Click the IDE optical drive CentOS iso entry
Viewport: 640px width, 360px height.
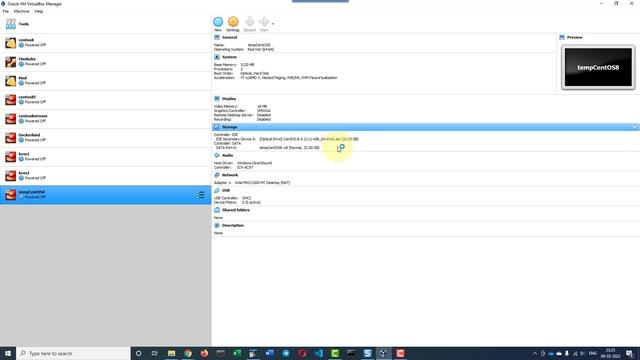point(309,139)
